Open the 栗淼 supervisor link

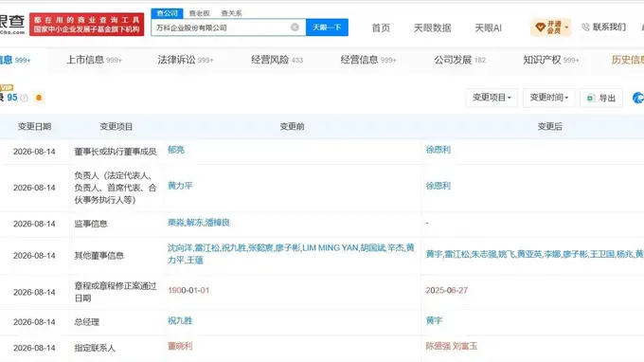(x=175, y=223)
